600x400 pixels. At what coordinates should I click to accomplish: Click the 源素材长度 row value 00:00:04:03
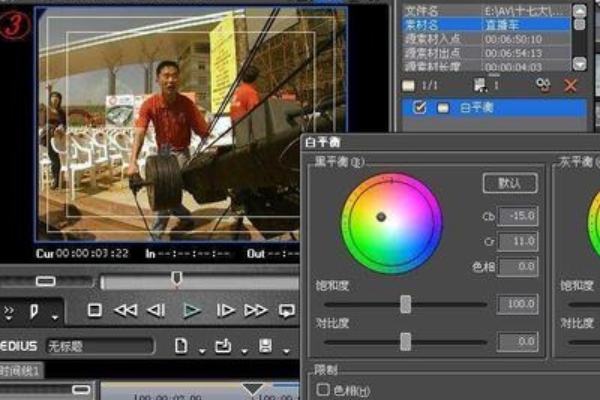pos(513,67)
